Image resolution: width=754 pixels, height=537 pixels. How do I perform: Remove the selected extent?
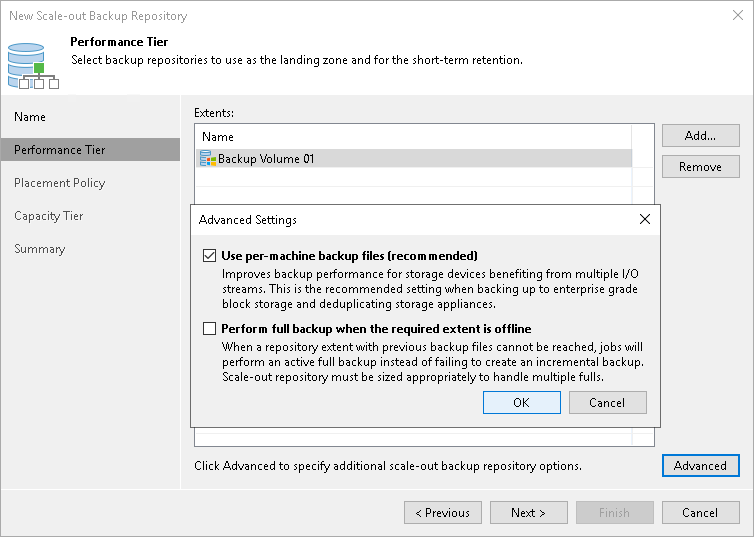pyautogui.click(x=700, y=167)
